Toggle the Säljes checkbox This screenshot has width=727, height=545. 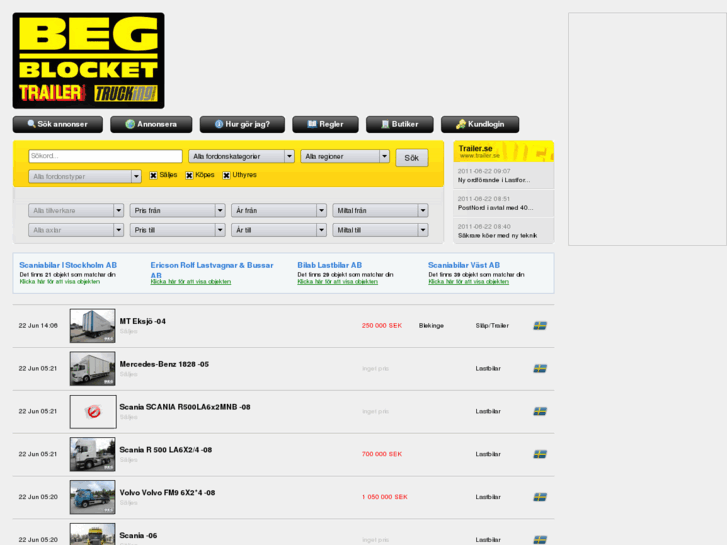tap(153, 175)
